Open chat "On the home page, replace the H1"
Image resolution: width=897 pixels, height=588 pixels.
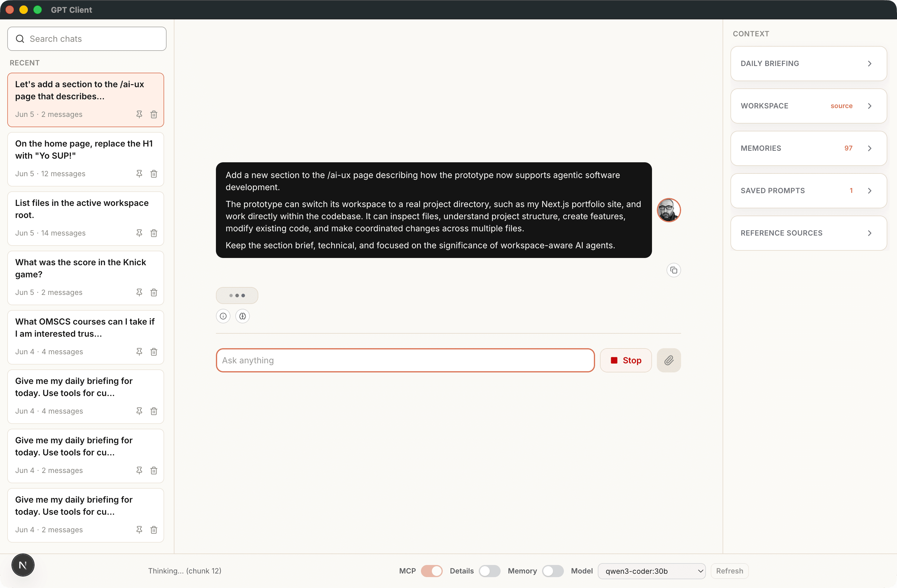tap(86, 159)
